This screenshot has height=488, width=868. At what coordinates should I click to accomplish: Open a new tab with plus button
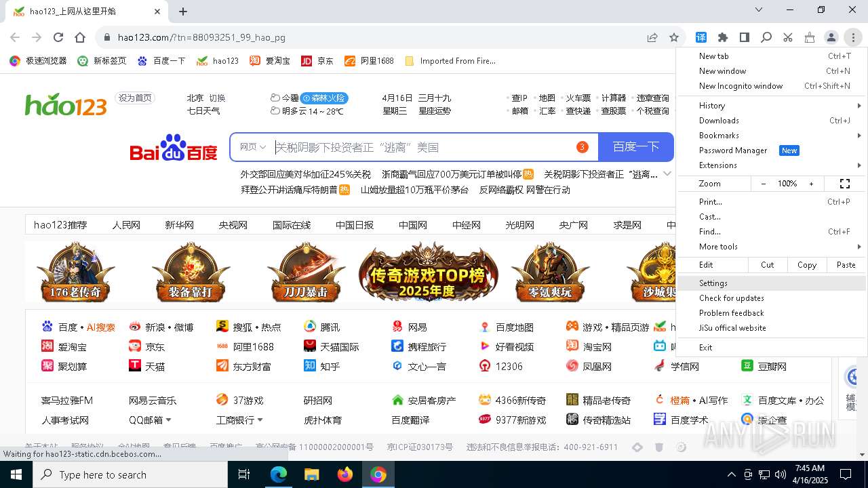pos(183,12)
